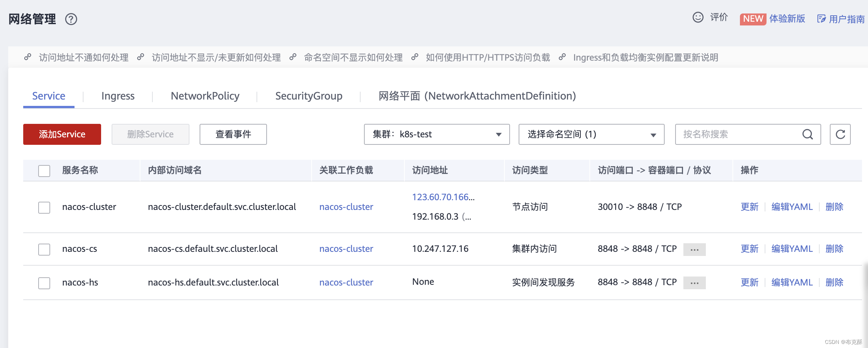The image size is (868, 348).
Task: Toggle the select-all header checkbox
Action: pos(44,171)
